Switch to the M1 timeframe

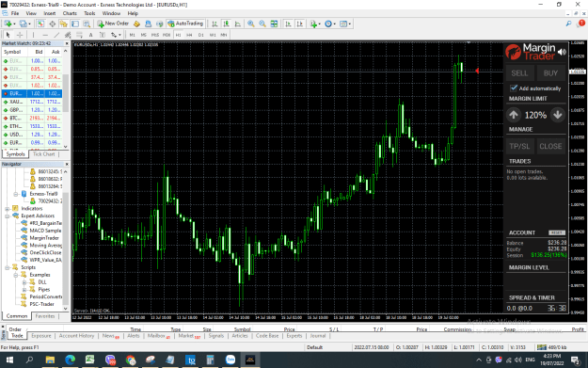point(132,35)
